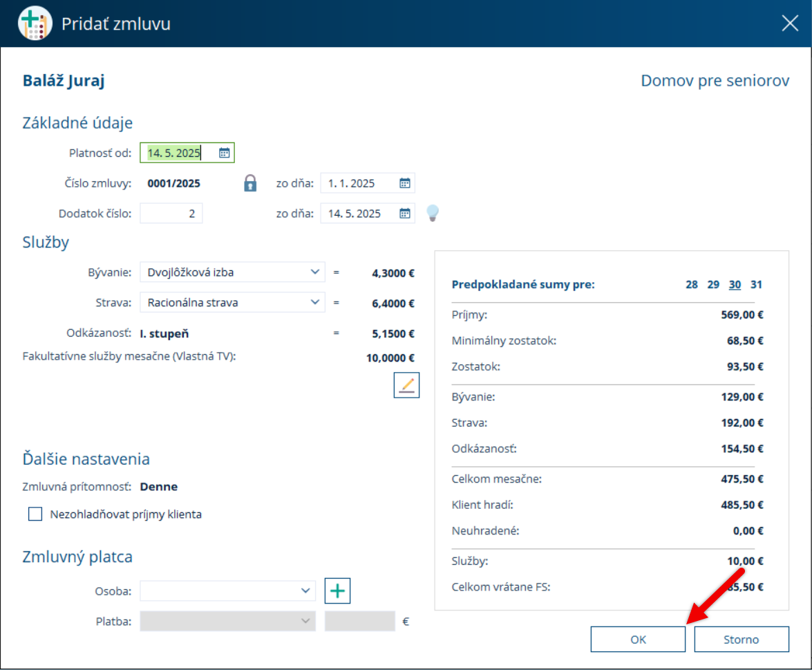The height and width of the screenshot is (670, 812).
Task: Click the I. stupeň dependency value
Action: 164,334
